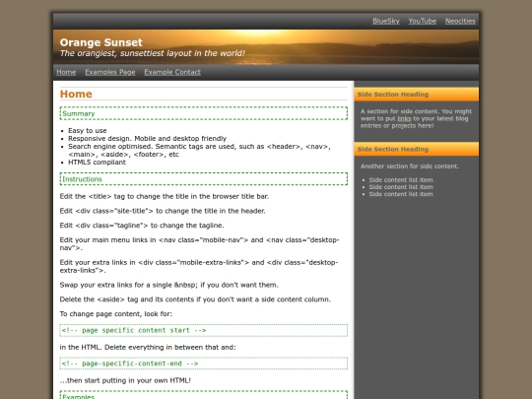
Task: Click the 'Easy to use' bullet
Action: coord(88,131)
